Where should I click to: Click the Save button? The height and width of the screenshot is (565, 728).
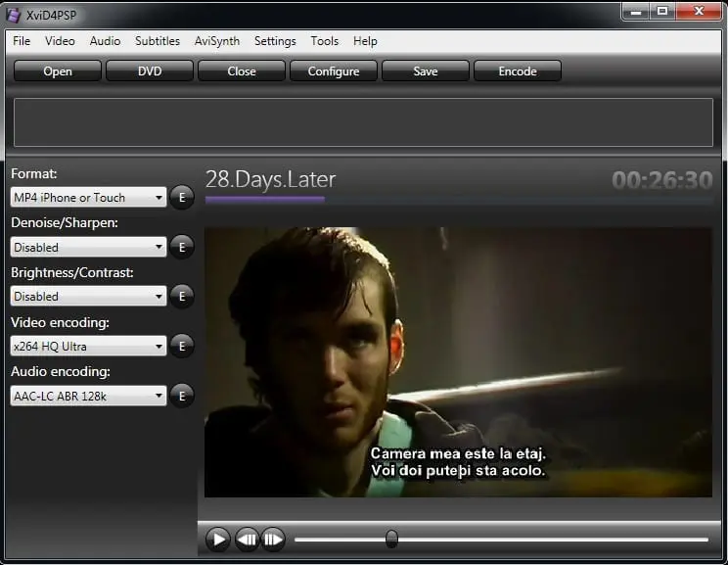(426, 71)
